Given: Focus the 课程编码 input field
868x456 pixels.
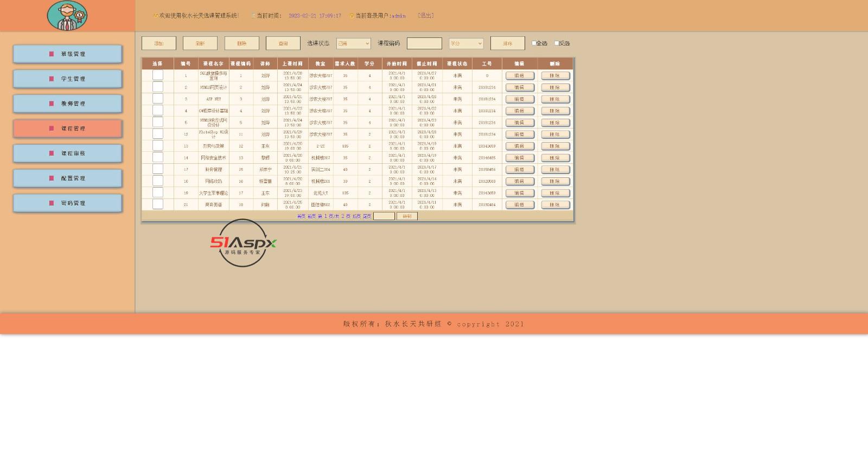Looking at the screenshot, I should pos(424,43).
